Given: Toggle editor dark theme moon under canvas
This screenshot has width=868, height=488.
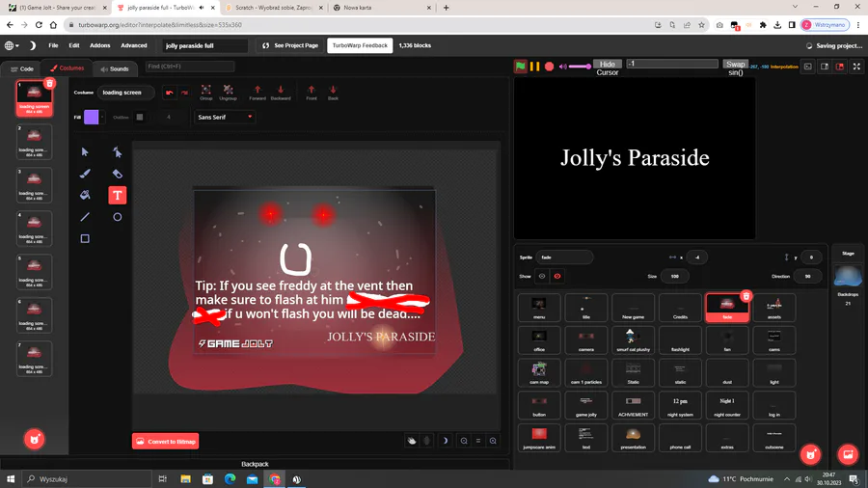Looking at the screenshot, I should tap(445, 441).
